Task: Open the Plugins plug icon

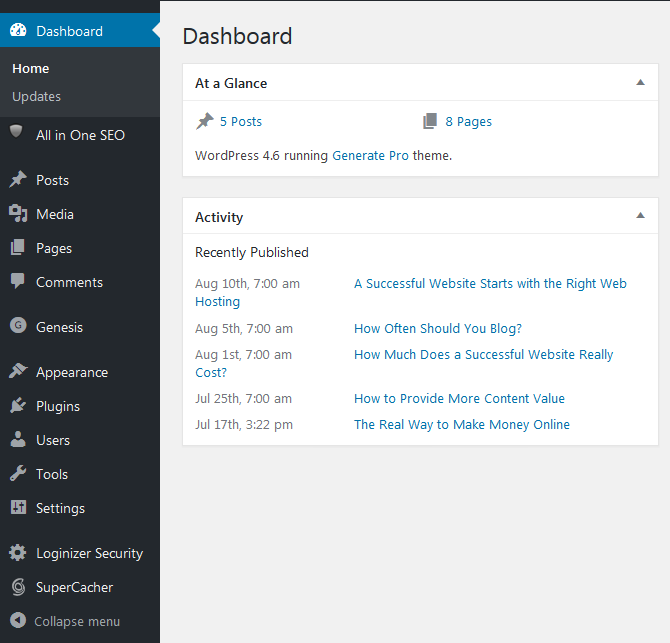Action: [x=18, y=405]
